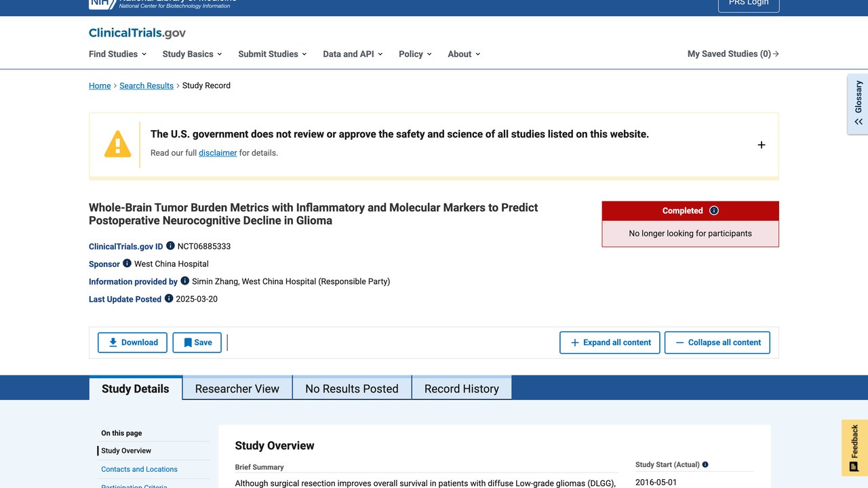Click info icon next to Information provided by
Image resolution: width=868 pixels, height=488 pixels.
coord(184,281)
